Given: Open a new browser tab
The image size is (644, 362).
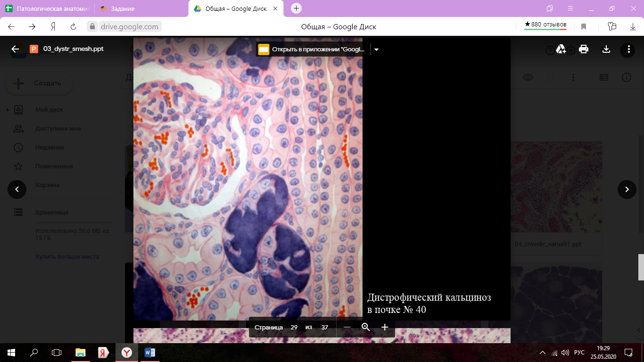Looking at the screenshot, I should point(296,8).
